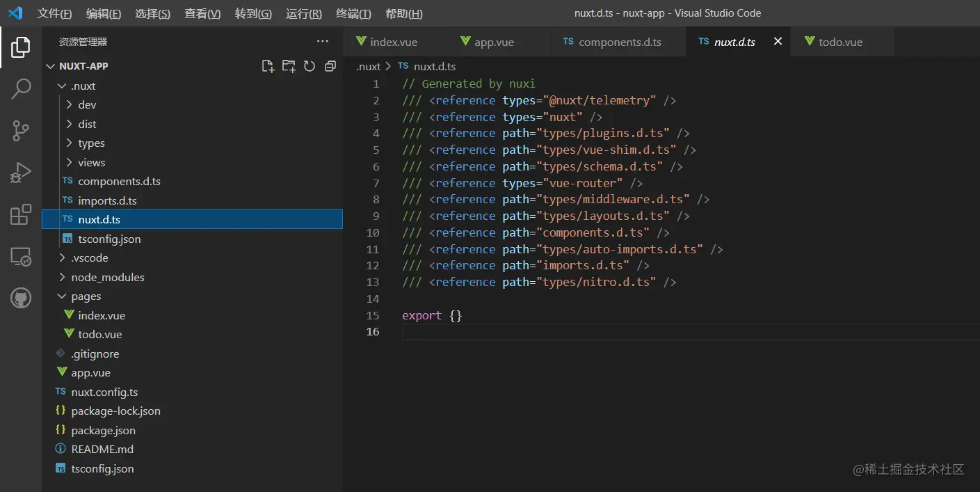980x492 pixels.
Task: Refresh the file explorer
Action: pyautogui.click(x=310, y=66)
